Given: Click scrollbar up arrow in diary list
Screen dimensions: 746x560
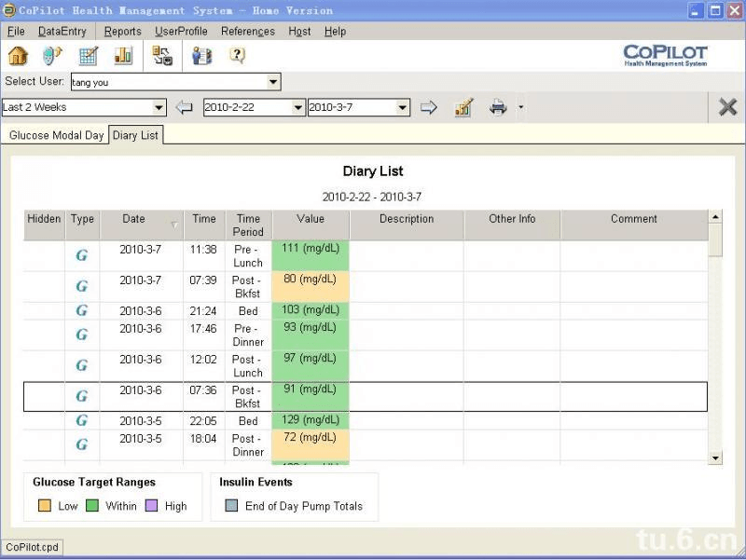Looking at the screenshot, I should pos(715,217).
